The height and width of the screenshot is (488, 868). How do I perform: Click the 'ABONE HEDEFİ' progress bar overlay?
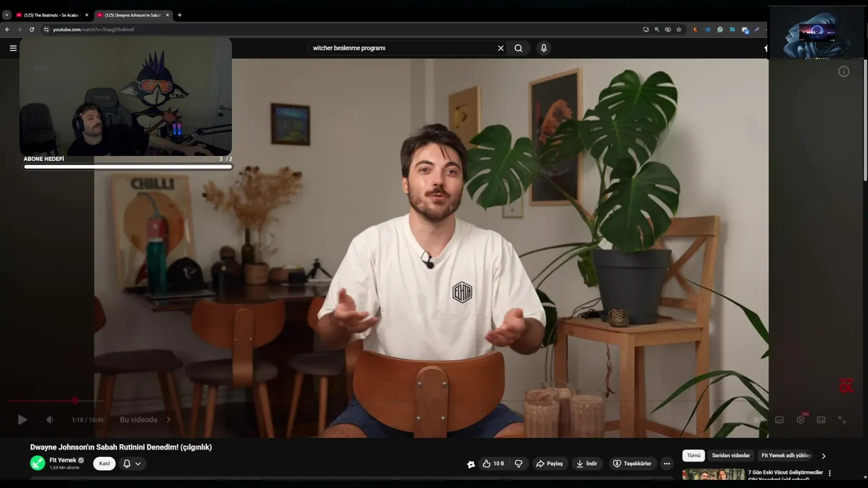128,166
